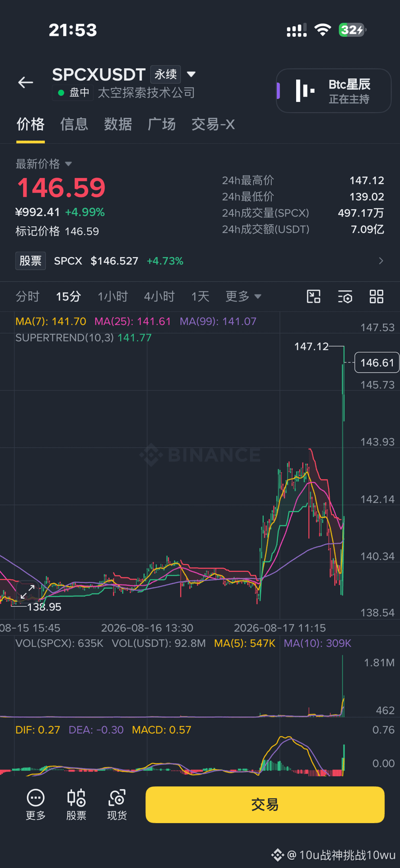Switch to the 价格 tab

coord(30,124)
